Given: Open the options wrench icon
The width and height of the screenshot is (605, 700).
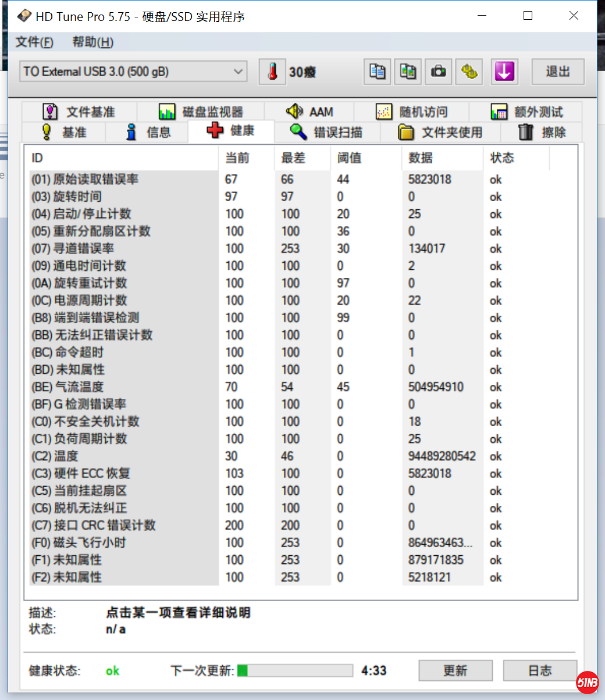Looking at the screenshot, I should pyautogui.click(x=469, y=72).
